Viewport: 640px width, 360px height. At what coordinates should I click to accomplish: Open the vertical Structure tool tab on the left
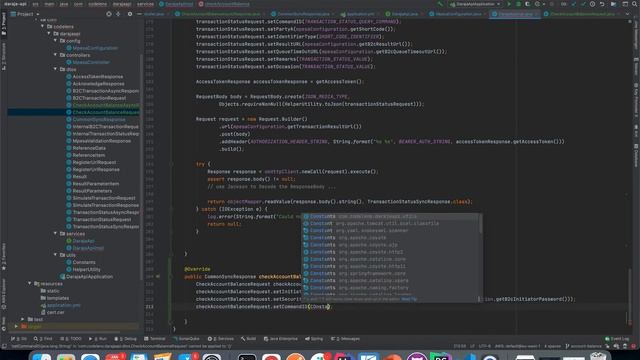point(4,56)
